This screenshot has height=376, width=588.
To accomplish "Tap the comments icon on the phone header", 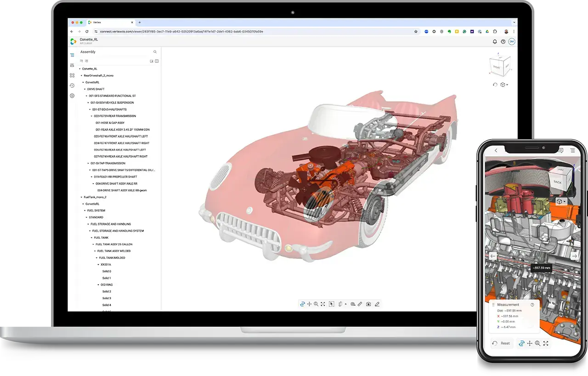I will pos(560,150).
